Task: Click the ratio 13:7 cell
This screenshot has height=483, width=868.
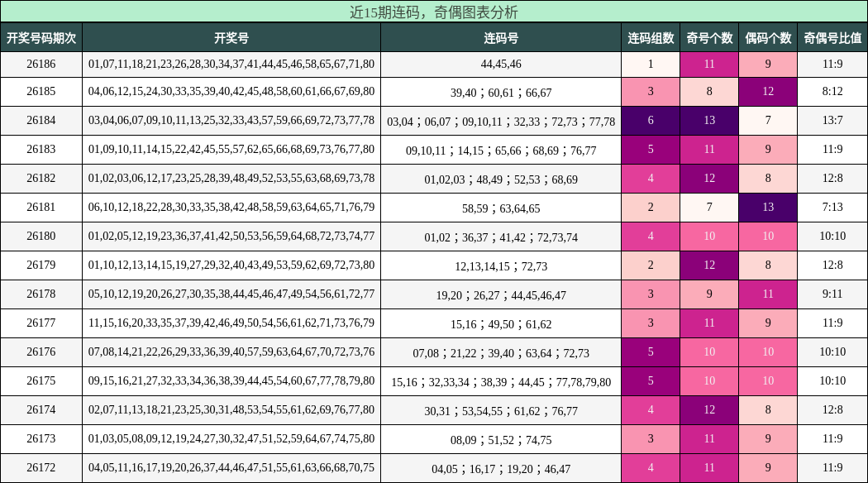Action: pos(832,120)
